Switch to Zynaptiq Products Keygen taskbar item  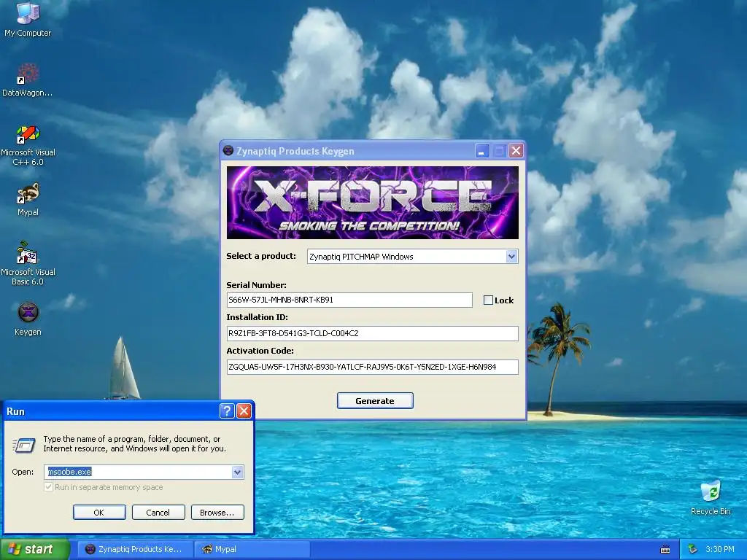pyautogui.click(x=135, y=549)
